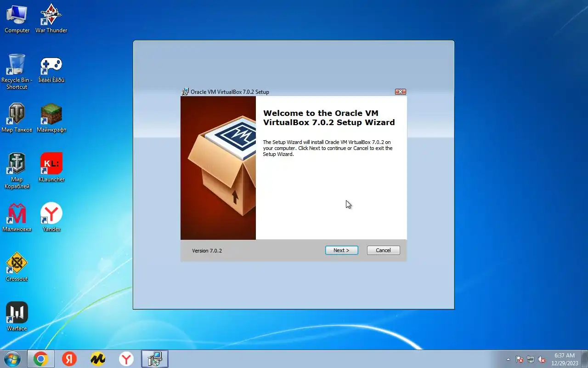Click Next in VirtualBox Setup Wizard
This screenshot has height=368, width=588.
point(341,250)
